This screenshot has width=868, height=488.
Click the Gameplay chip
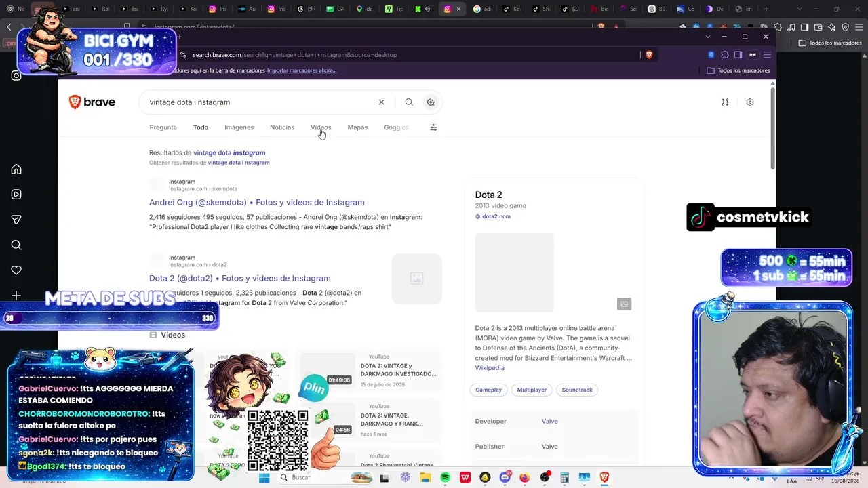click(488, 390)
